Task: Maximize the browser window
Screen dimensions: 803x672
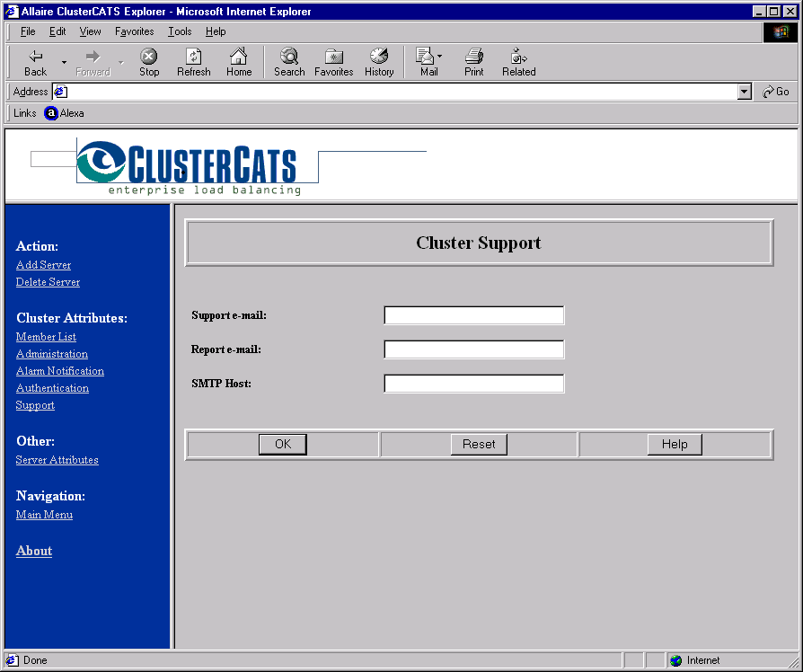Action: pyautogui.click(x=774, y=12)
